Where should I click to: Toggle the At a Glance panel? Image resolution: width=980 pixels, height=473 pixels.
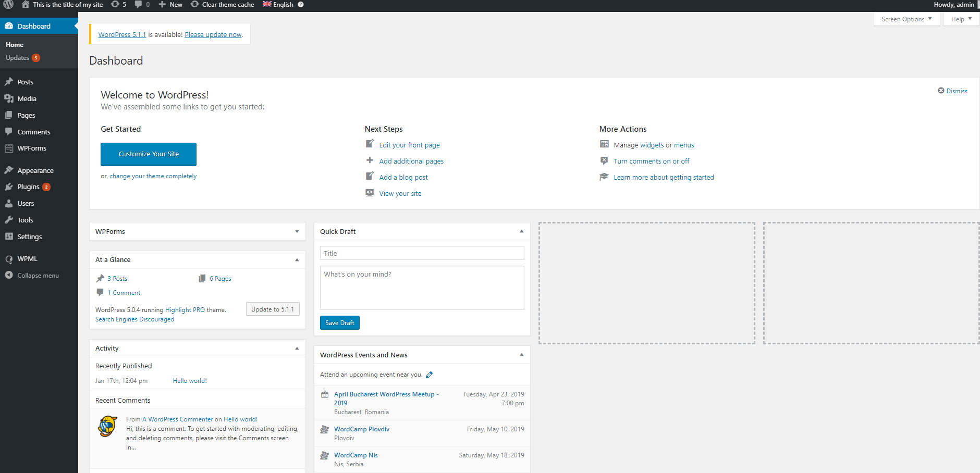click(297, 260)
